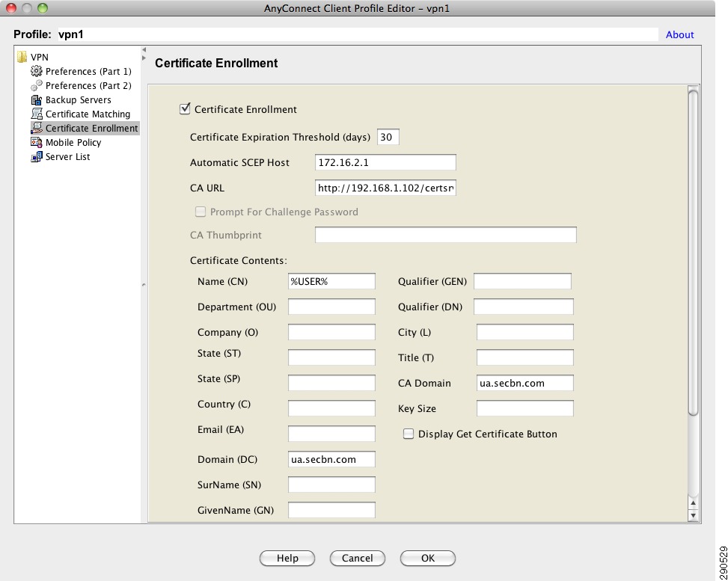Click the Help button
Viewport: 728px width, 581px height.
coord(287,559)
